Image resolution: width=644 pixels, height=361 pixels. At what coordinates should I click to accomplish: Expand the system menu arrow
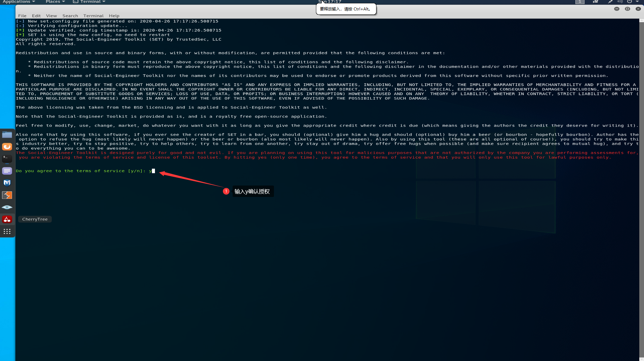[x=637, y=2]
